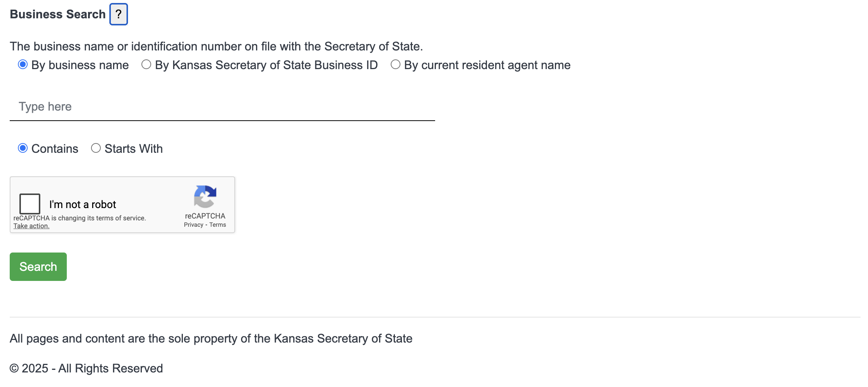
Task: Open the Take action link
Action: [31, 226]
